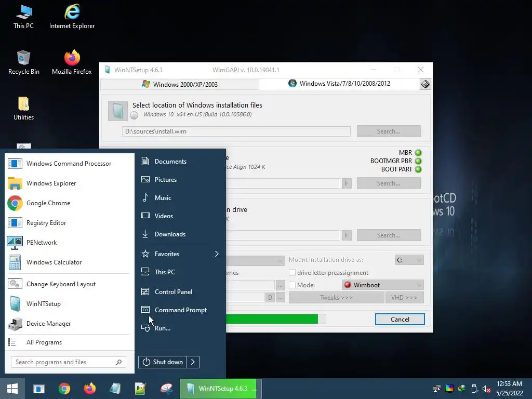Open This PC from Start menu right pane
The width and height of the screenshot is (532, 399).
[x=181, y=272]
